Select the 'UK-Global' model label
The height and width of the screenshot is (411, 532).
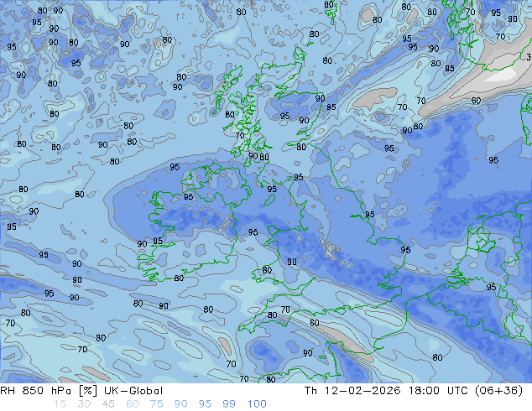[x=133, y=391]
